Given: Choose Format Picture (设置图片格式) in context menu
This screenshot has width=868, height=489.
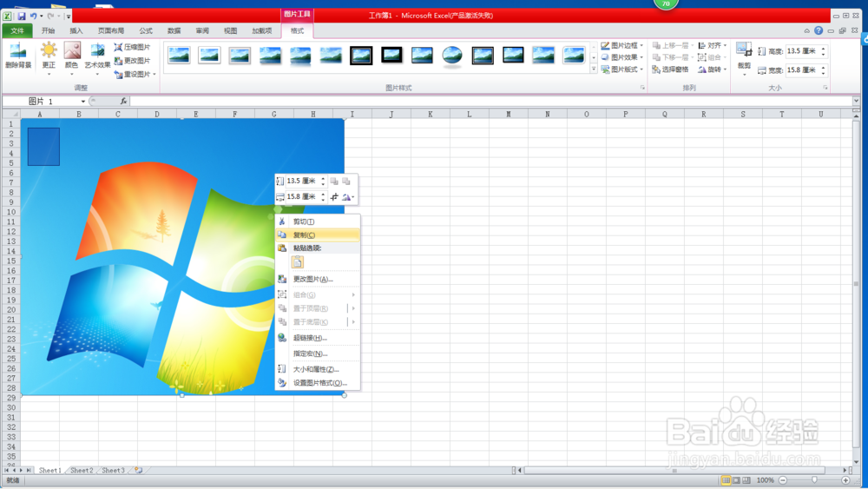Looking at the screenshot, I should (x=318, y=383).
